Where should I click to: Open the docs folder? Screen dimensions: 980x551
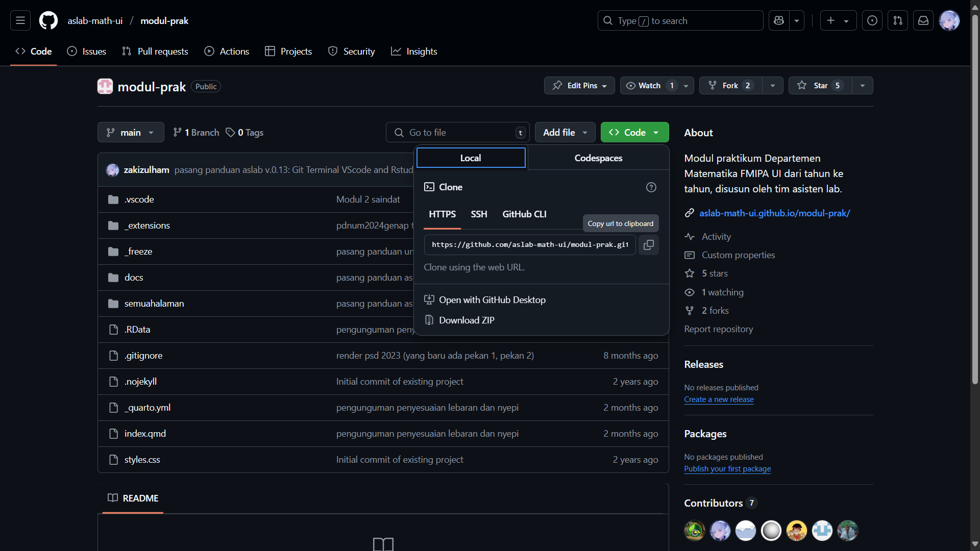click(134, 278)
